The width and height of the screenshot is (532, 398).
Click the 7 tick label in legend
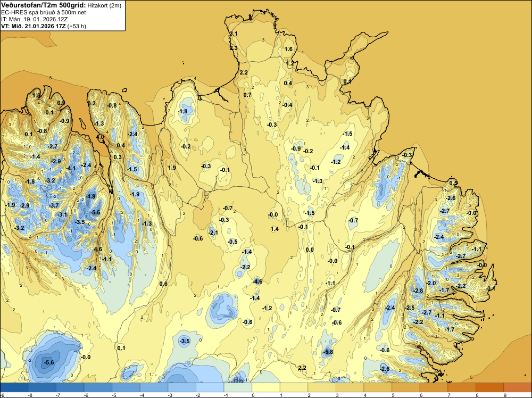(x=449, y=395)
